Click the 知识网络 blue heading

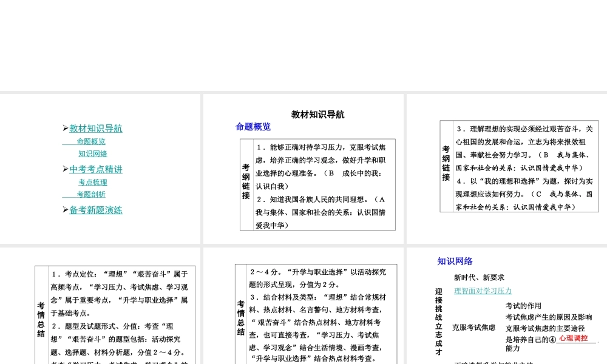[x=455, y=261]
